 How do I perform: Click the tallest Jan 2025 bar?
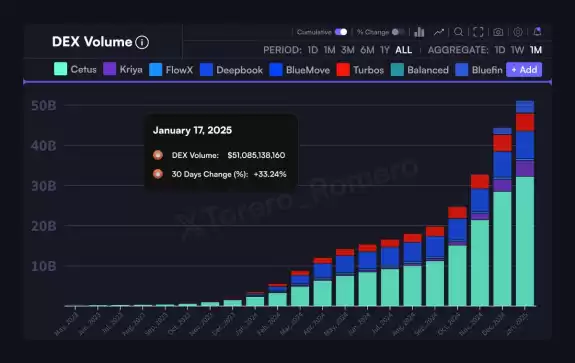[525, 203]
